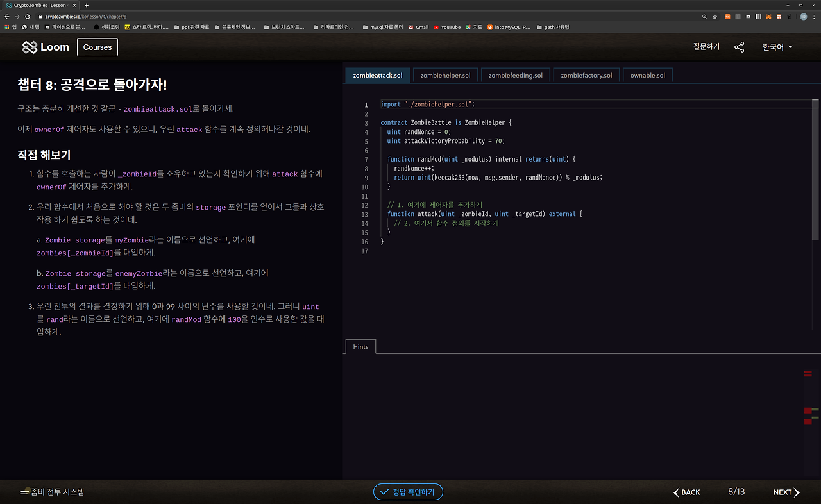Go to previous chapter with BACK
The height and width of the screenshot is (504, 821).
coord(687,492)
